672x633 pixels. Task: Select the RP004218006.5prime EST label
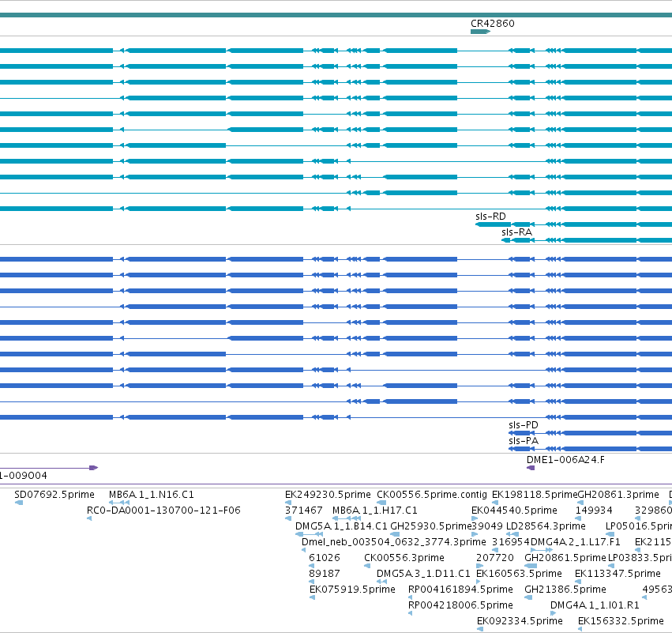pos(460,605)
